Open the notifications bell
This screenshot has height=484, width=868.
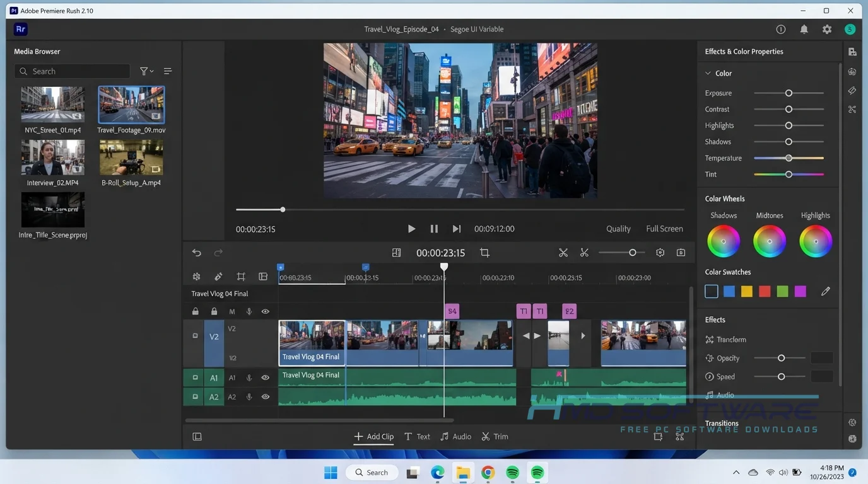pos(804,29)
